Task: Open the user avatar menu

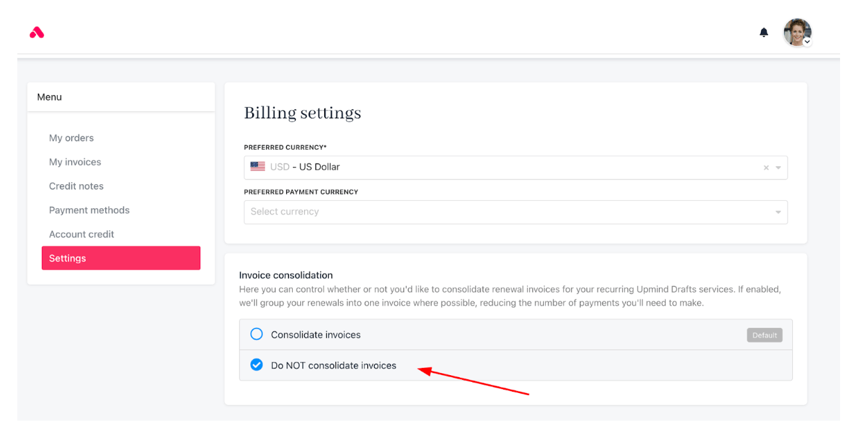Action: (x=797, y=32)
